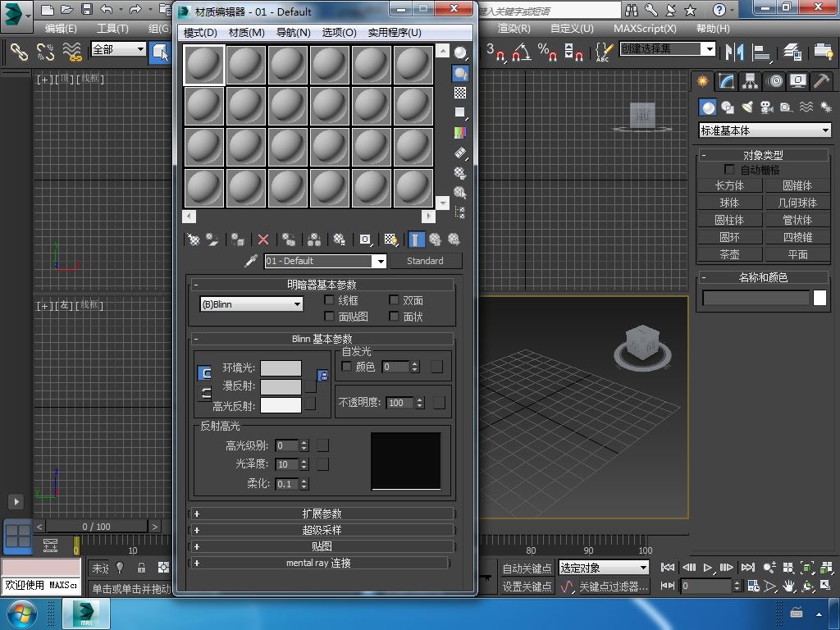Click the Get Material icon in Material Editor
The height and width of the screenshot is (630, 840).
[x=193, y=240]
